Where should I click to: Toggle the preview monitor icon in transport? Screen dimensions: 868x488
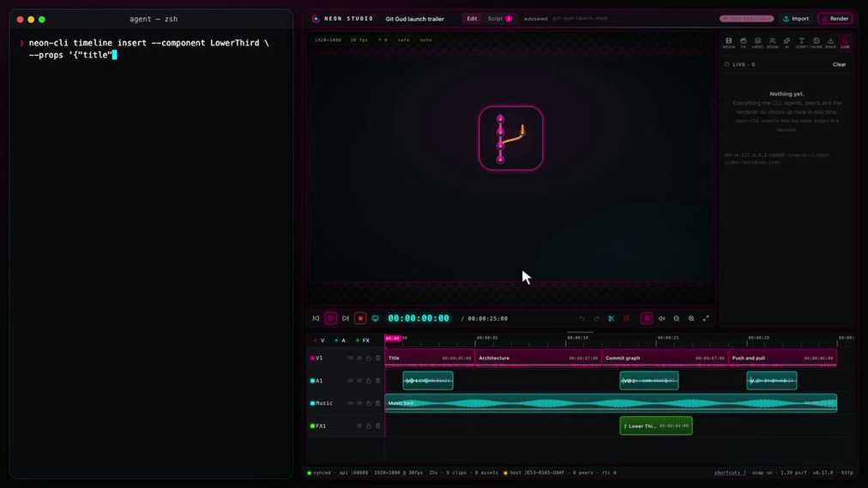[376, 318]
